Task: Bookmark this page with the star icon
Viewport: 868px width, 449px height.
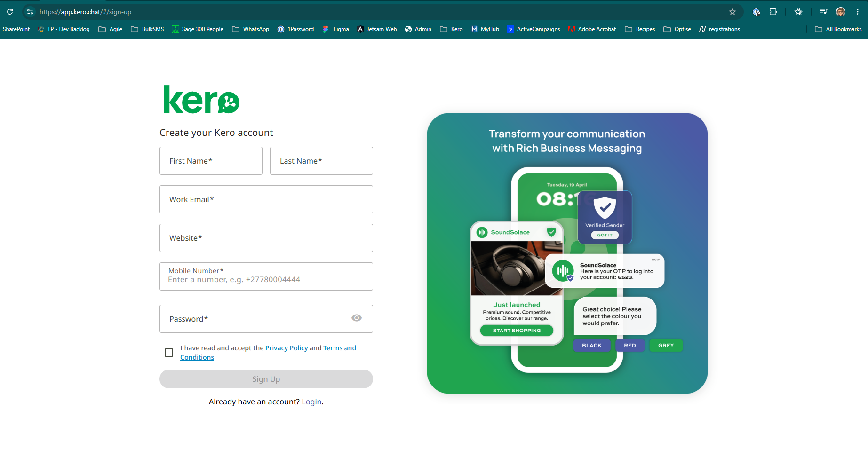Action: [x=733, y=12]
